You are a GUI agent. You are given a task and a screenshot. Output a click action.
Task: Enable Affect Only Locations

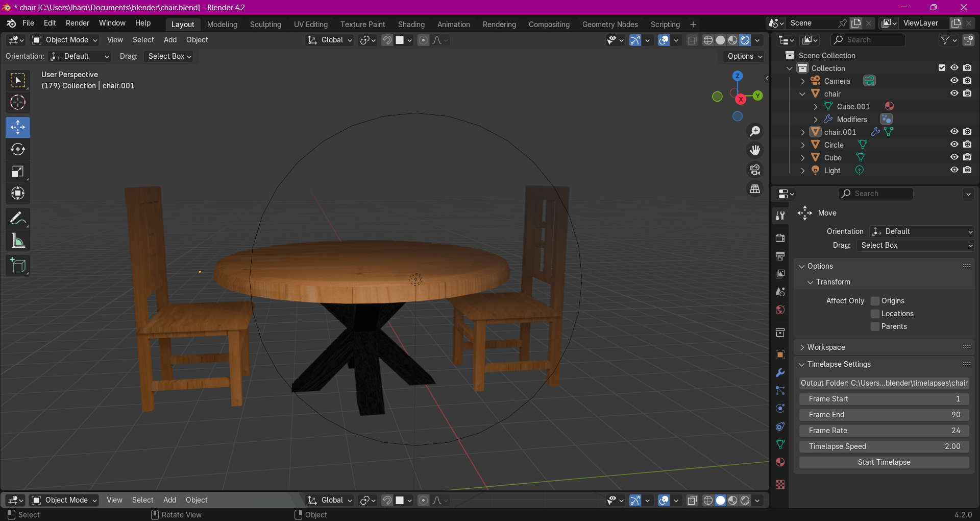(875, 314)
